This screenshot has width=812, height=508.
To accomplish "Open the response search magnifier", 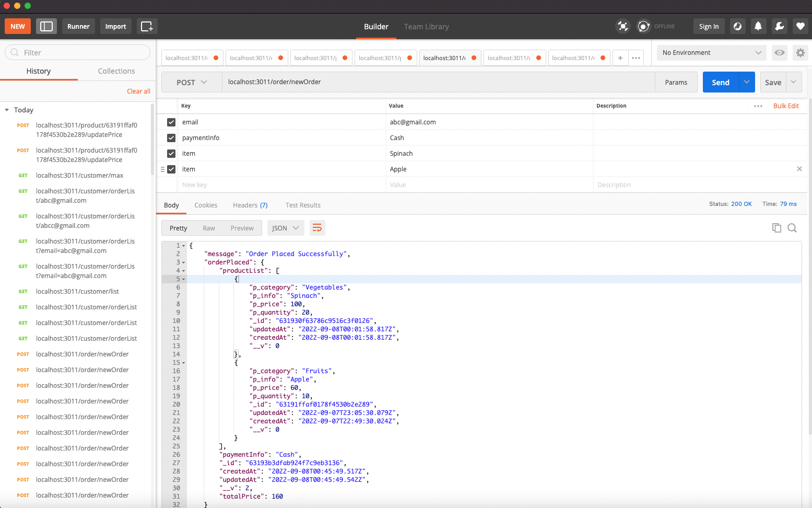I will pyautogui.click(x=792, y=227).
